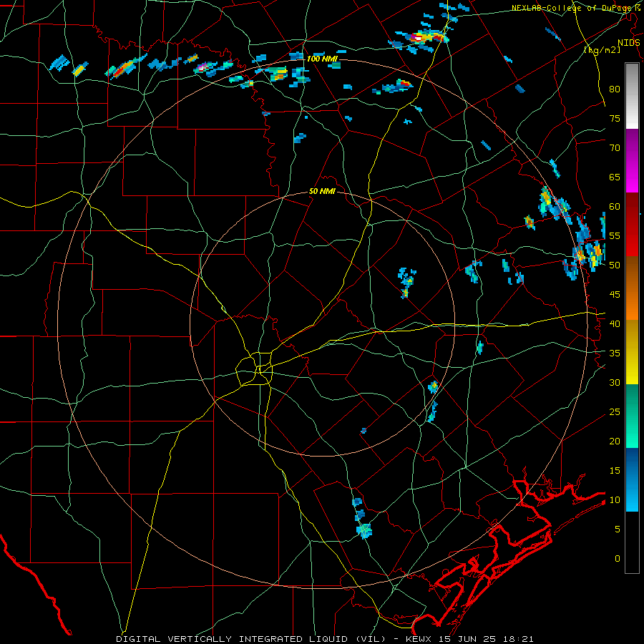Image resolution: width=644 pixels, height=644 pixels.
Task: Click the legend value "45"
Action: 615,295
